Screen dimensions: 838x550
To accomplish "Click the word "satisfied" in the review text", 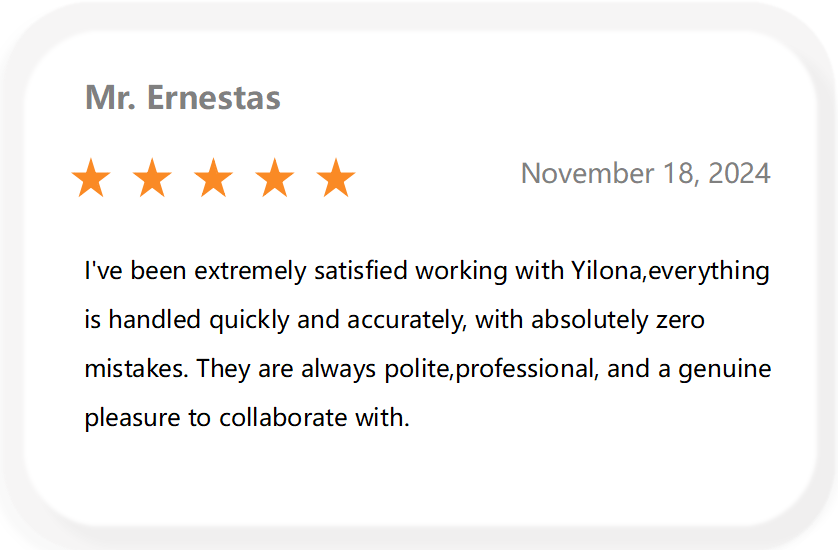I will point(361,271).
